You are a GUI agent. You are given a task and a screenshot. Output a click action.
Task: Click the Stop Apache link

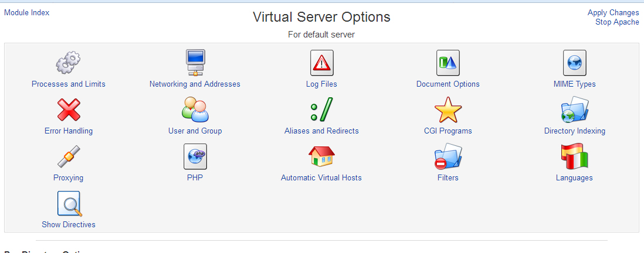tap(617, 22)
